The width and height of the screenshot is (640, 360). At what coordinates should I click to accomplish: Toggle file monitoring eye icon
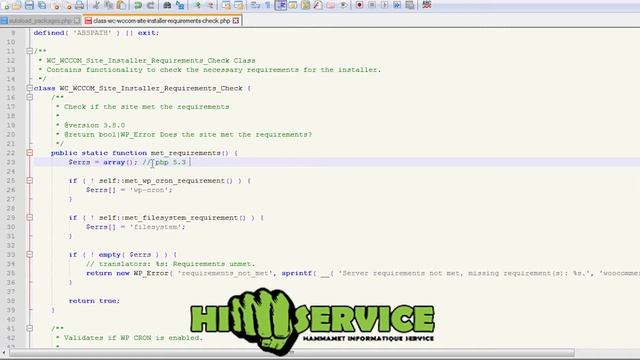tap(343, 5)
